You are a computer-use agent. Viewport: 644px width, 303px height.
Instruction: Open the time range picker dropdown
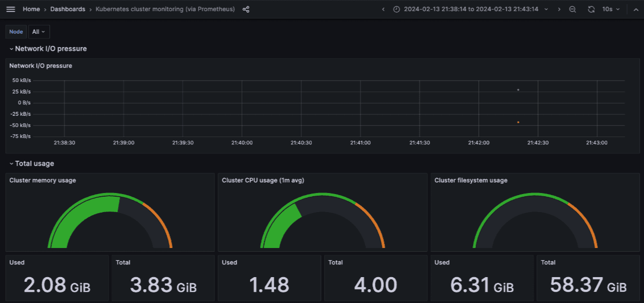pos(471,10)
